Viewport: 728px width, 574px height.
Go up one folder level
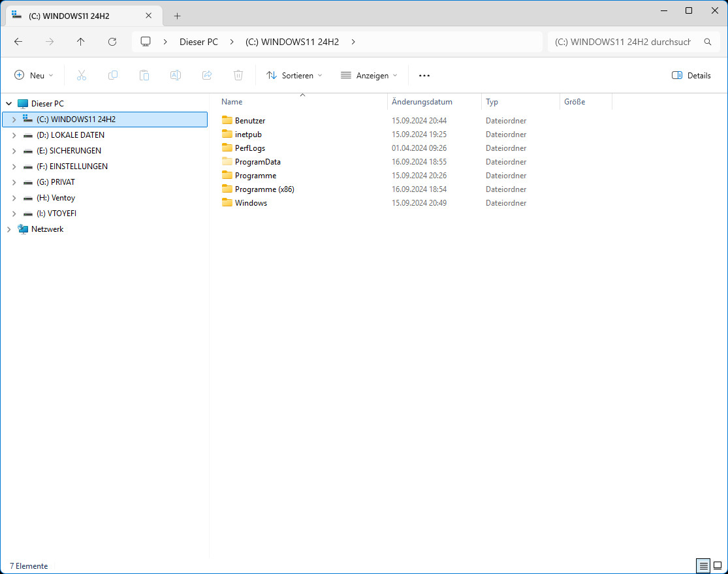pos(81,42)
